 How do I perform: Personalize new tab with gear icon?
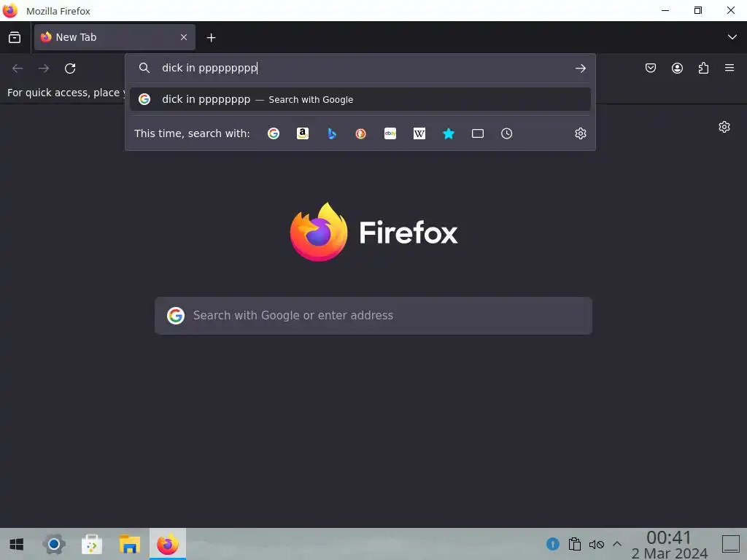point(724,127)
